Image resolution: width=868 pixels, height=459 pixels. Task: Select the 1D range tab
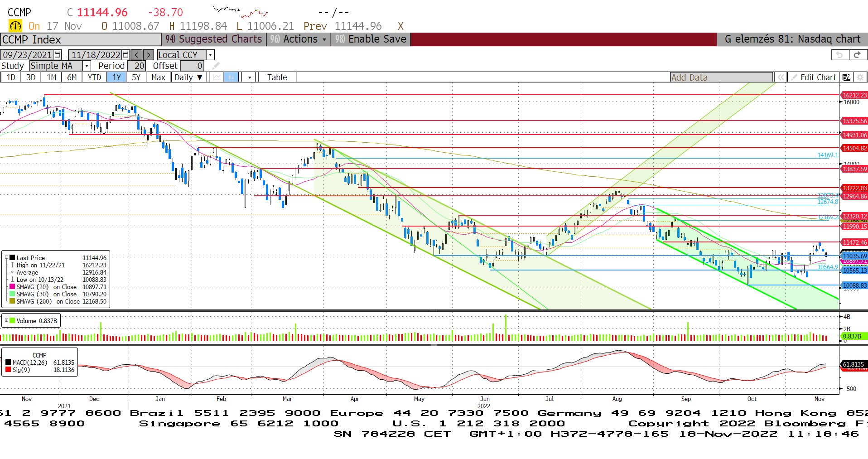[x=11, y=77]
